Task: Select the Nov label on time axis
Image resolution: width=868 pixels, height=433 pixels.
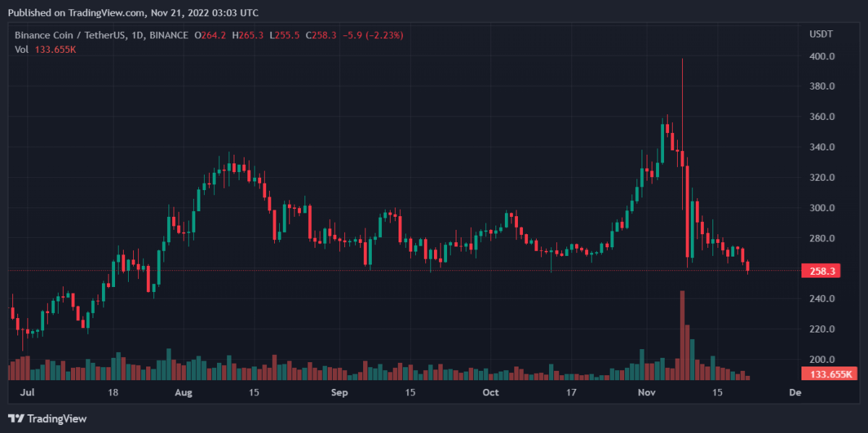Action: pos(647,393)
